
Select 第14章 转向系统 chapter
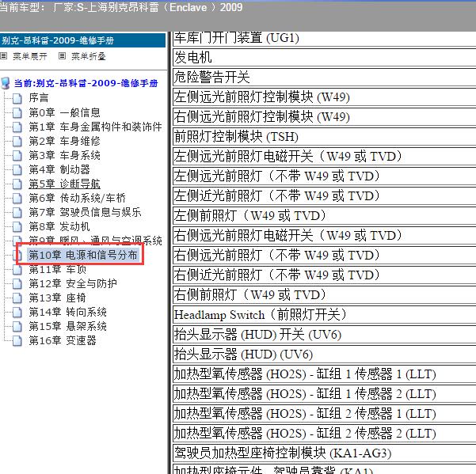(67, 312)
